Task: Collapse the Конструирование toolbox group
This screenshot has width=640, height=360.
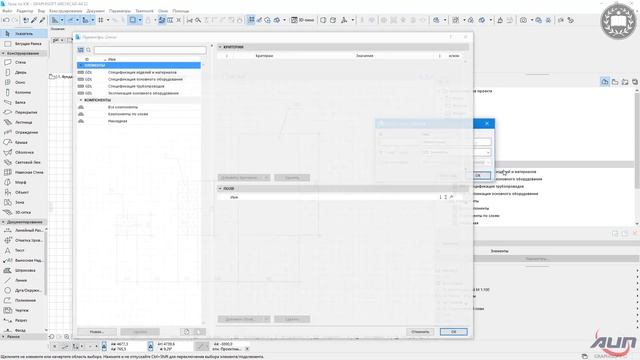Action: pos(3,53)
